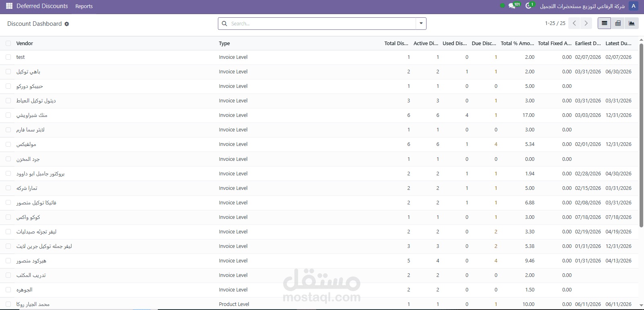This screenshot has width=644, height=310.
Task: Toggle the search options dropdown arrow
Action: point(421,23)
